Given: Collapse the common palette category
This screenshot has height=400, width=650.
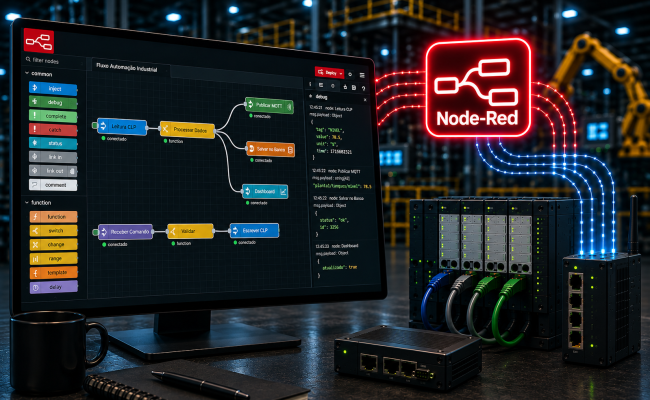Looking at the screenshot, I should coord(27,73).
